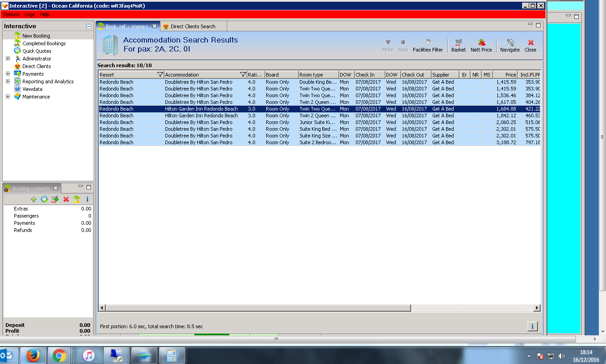Sort results by Check Out column

415,75
